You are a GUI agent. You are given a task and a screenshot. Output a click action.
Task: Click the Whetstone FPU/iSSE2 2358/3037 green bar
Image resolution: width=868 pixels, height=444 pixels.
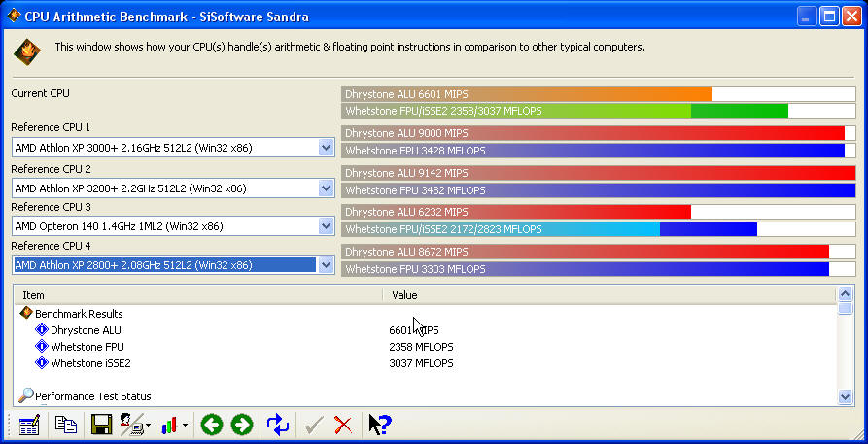pos(599,111)
